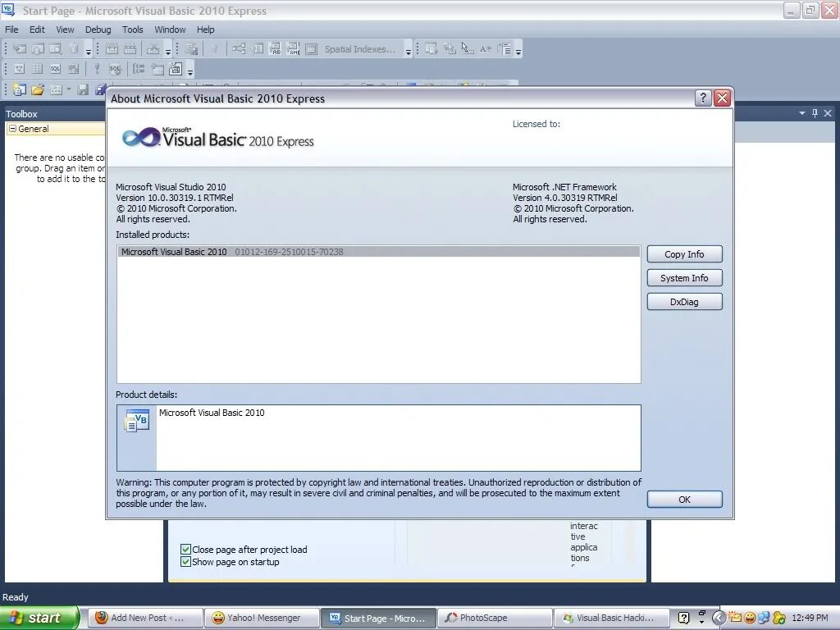Click the Copy Info button

[684, 254]
